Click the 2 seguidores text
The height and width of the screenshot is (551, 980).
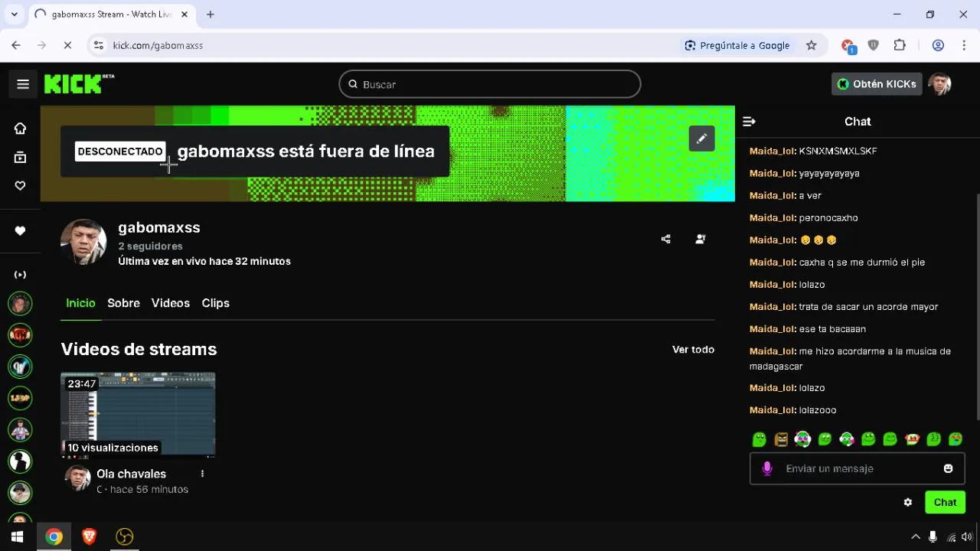[x=150, y=246]
